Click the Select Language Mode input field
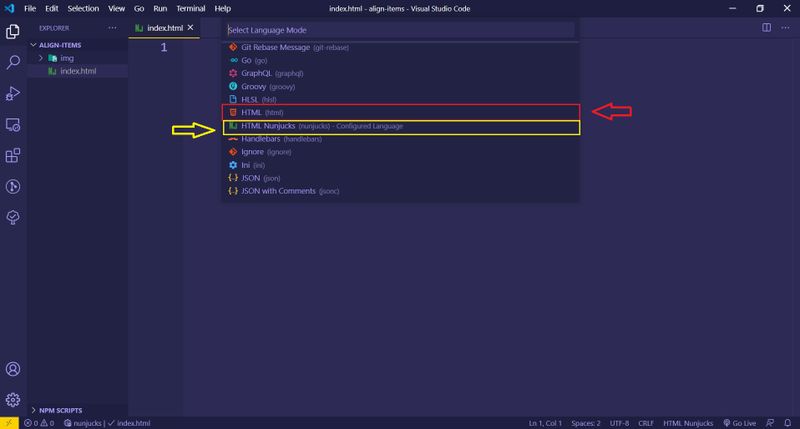 point(400,30)
